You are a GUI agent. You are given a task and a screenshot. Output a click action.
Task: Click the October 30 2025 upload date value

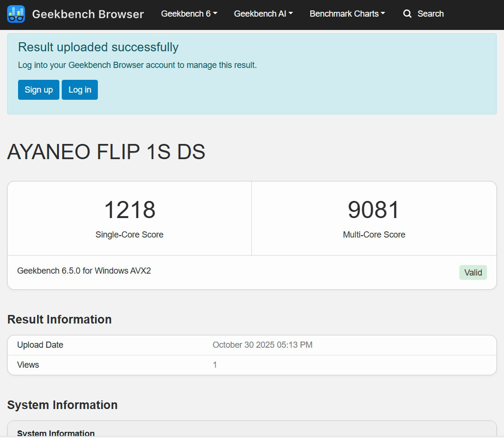pos(262,345)
